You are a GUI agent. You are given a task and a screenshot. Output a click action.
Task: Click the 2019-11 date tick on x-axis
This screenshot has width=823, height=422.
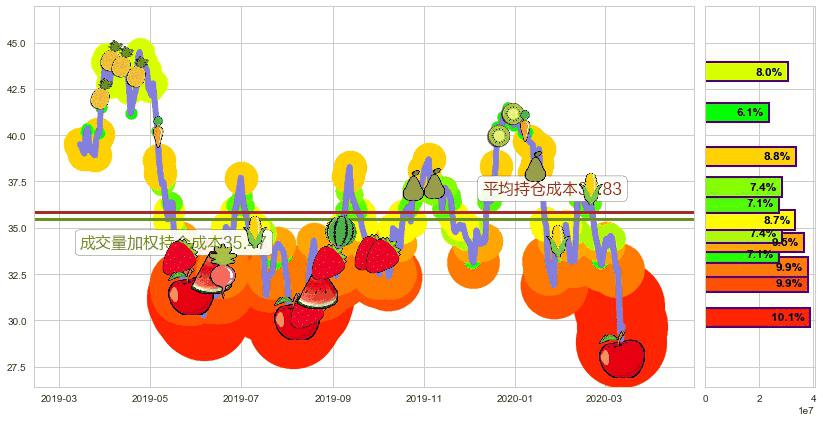(424, 398)
